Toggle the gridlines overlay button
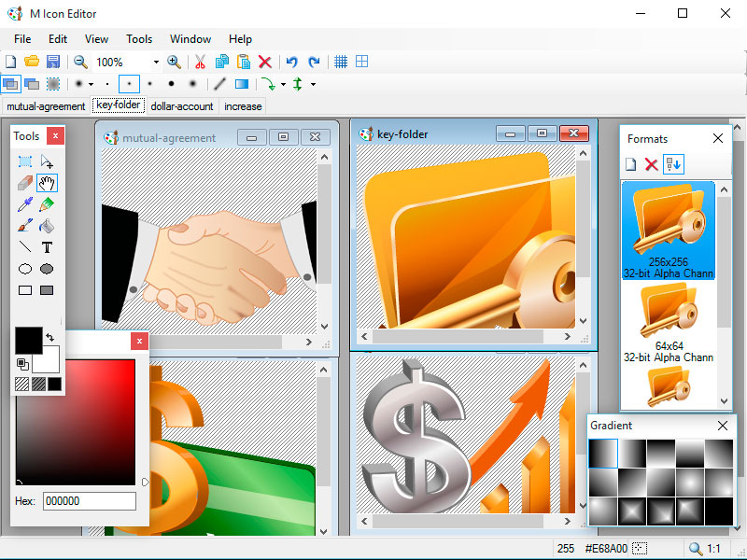Image resolution: width=747 pixels, height=560 pixels. tap(362, 62)
